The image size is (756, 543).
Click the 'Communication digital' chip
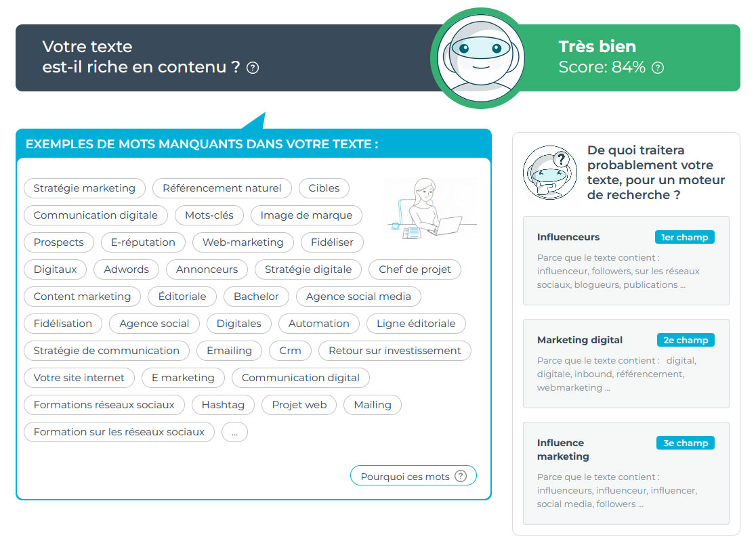[301, 378]
